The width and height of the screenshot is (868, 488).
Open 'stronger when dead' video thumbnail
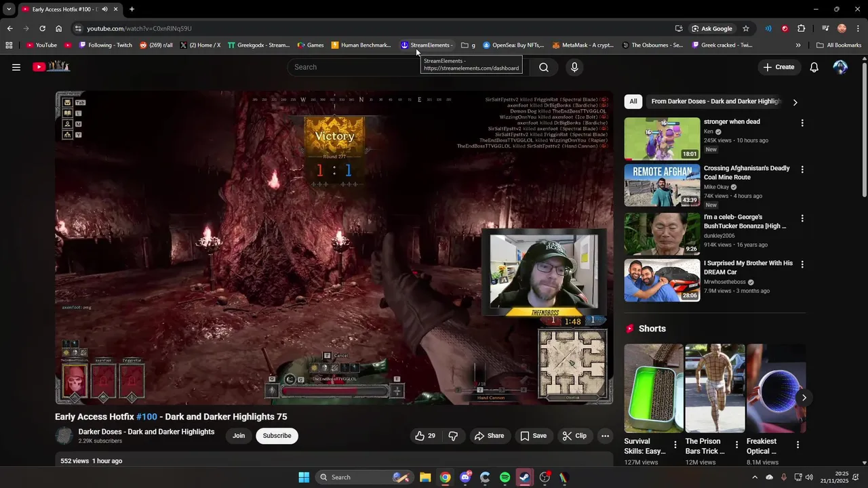[662, 139]
